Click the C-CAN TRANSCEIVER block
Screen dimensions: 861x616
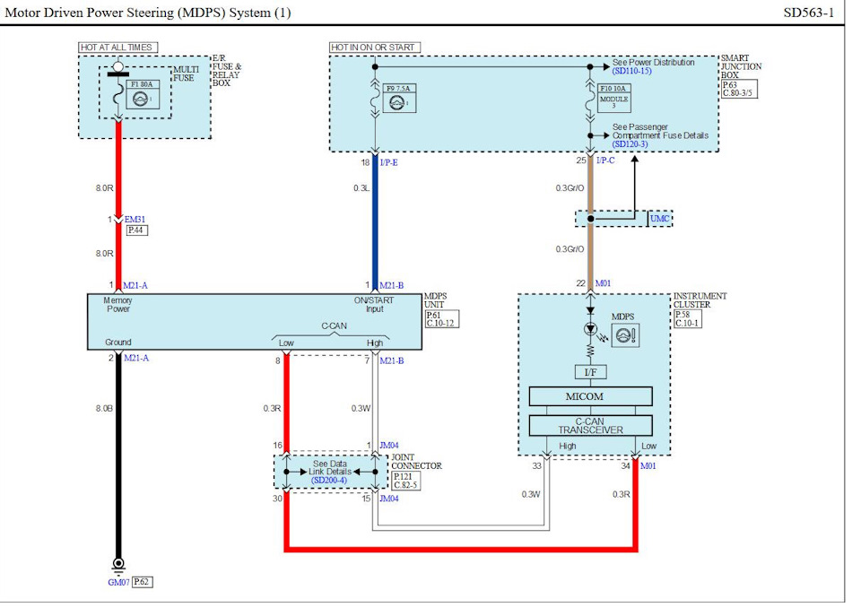(x=590, y=426)
